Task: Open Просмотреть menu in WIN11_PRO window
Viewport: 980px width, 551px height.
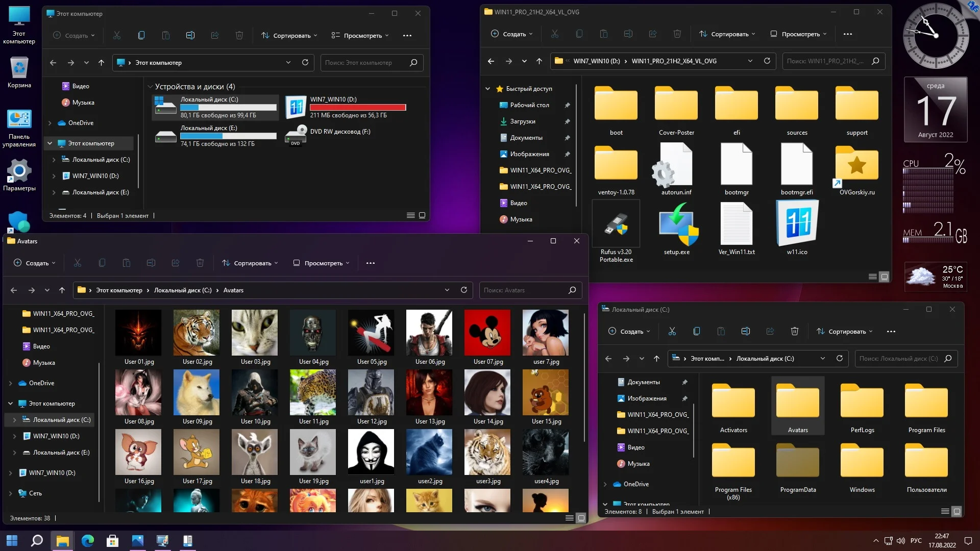Action: tap(799, 34)
